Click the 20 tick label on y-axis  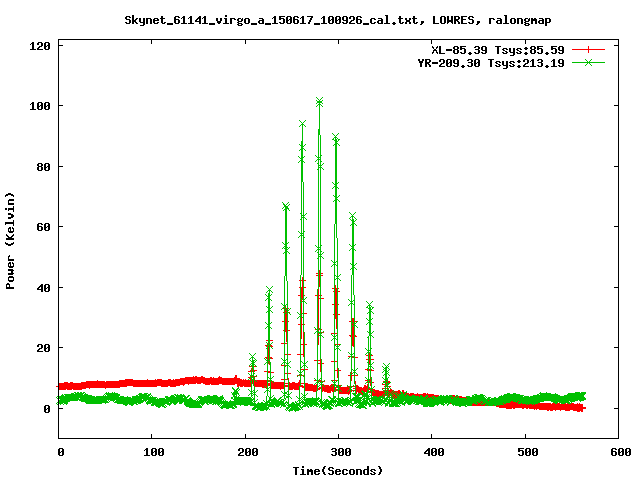click(44, 348)
